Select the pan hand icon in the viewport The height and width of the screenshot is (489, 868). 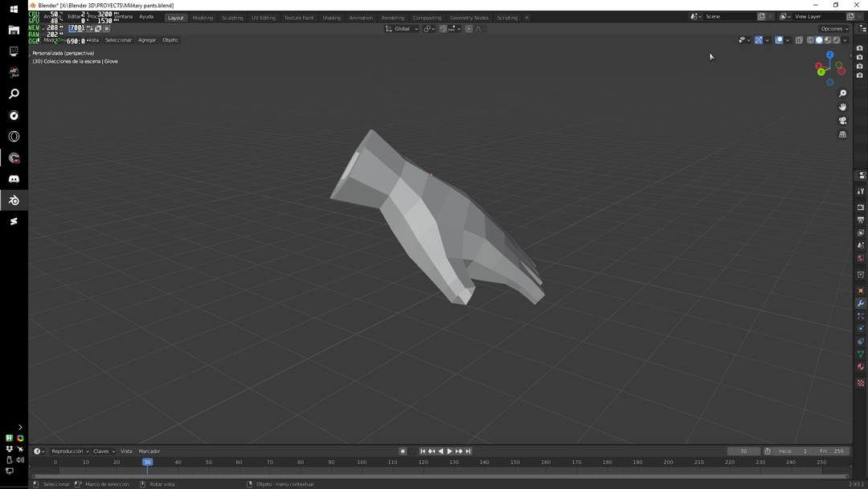point(842,105)
